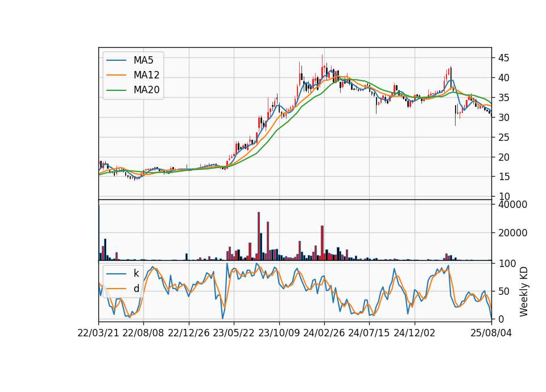Click the 0 KD axis label
The width and height of the screenshot is (546, 392).
point(500,319)
